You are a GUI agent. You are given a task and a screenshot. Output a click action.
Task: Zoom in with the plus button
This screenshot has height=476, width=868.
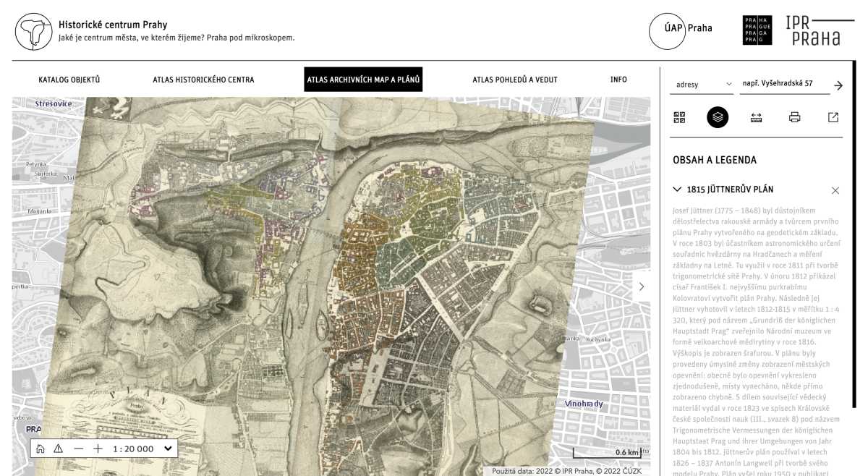point(98,449)
